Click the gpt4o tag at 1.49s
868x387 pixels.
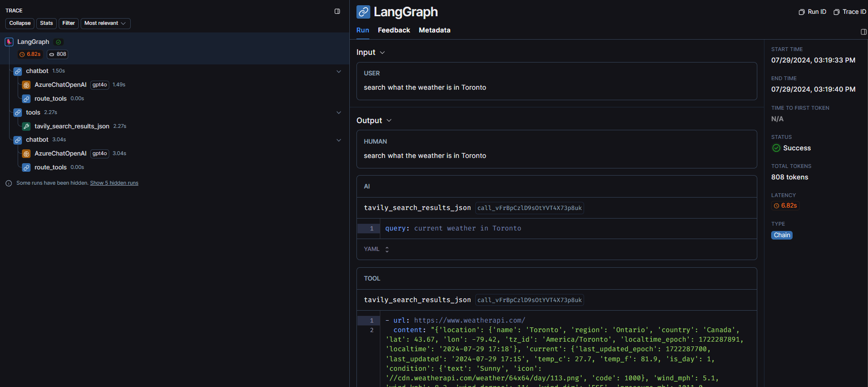[x=100, y=85]
